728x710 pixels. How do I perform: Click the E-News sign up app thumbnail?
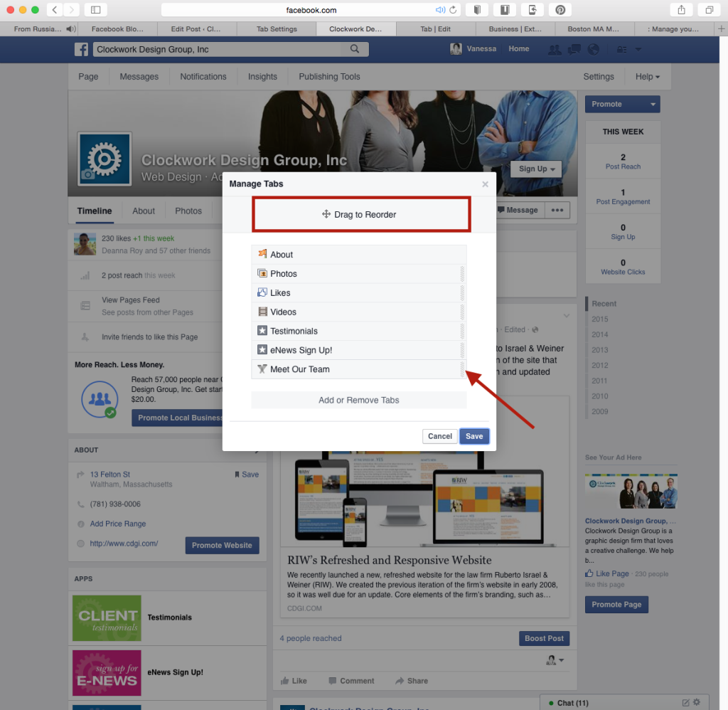click(107, 673)
